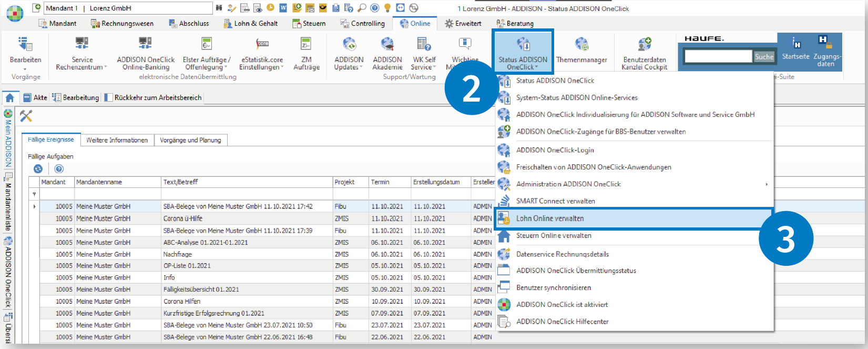
Task: Choose Freischalten von ADDISON OneClick-Anwendungen
Action: [x=634, y=167]
